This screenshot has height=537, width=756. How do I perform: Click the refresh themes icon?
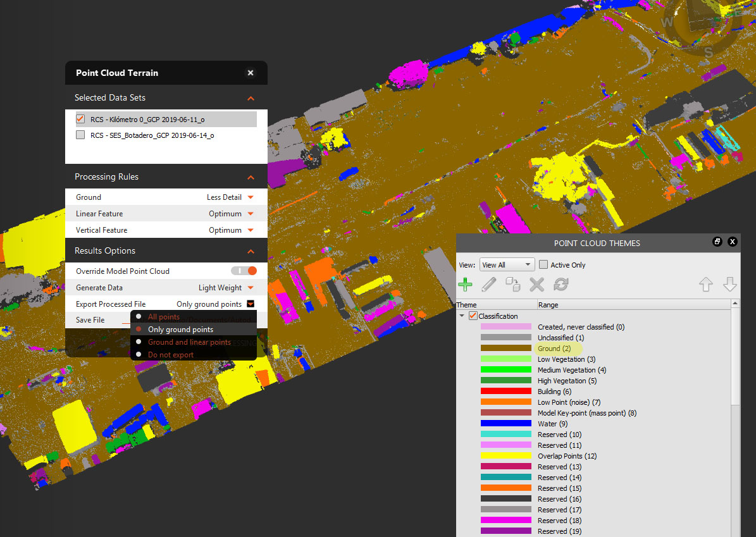point(561,285)
